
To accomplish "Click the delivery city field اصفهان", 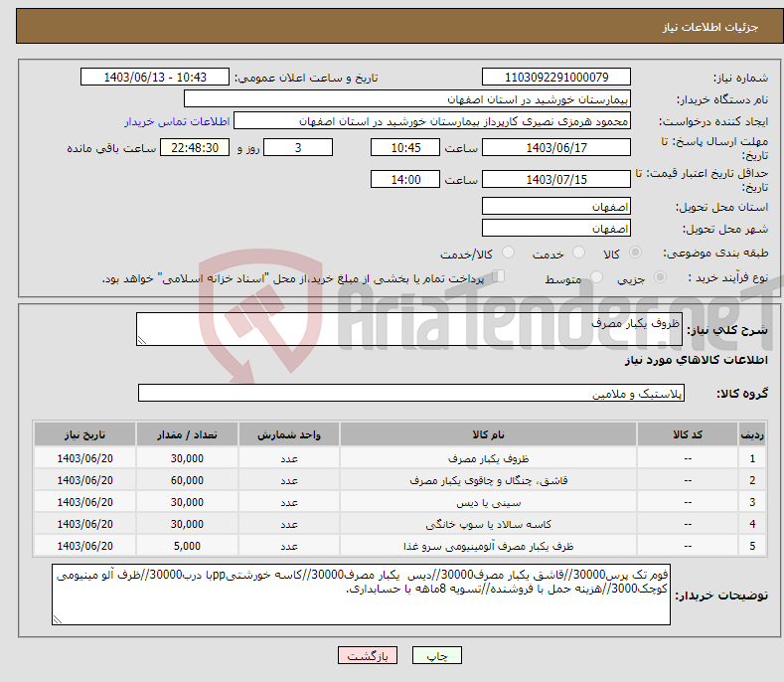I will (x=556, y=229).
